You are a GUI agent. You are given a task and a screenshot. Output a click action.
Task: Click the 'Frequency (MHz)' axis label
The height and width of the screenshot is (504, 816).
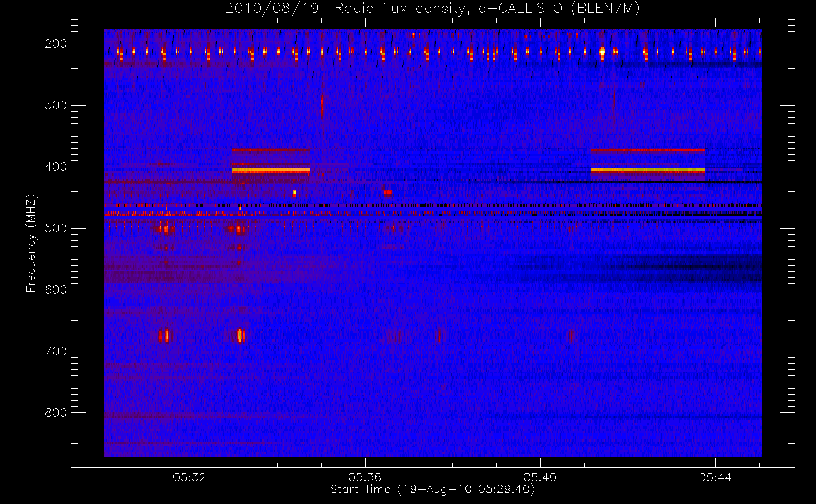coord(31,243)
